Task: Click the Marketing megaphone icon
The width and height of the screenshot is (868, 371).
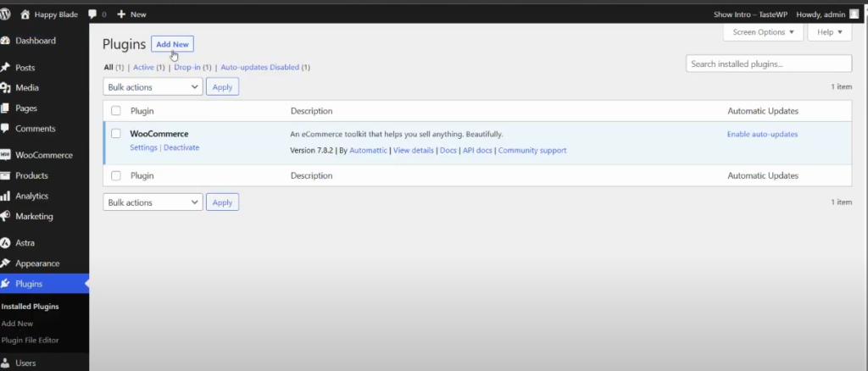Action: point(6,217)
